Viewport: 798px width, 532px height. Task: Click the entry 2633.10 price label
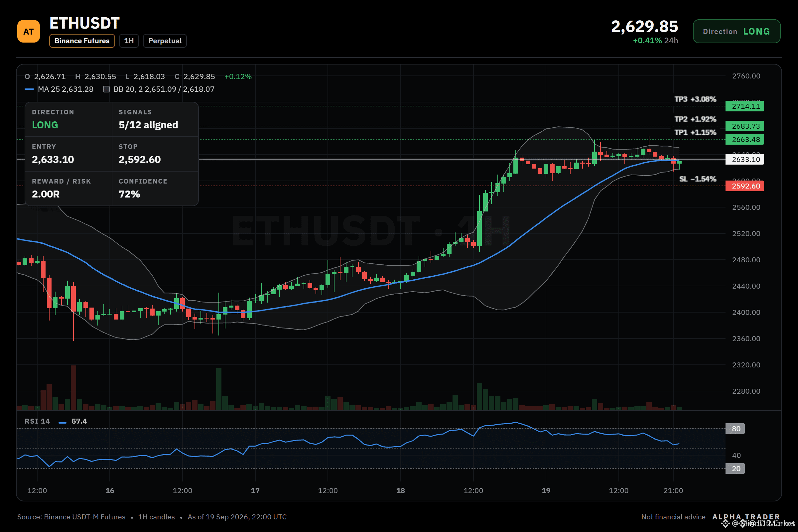(x=744, y=160)
